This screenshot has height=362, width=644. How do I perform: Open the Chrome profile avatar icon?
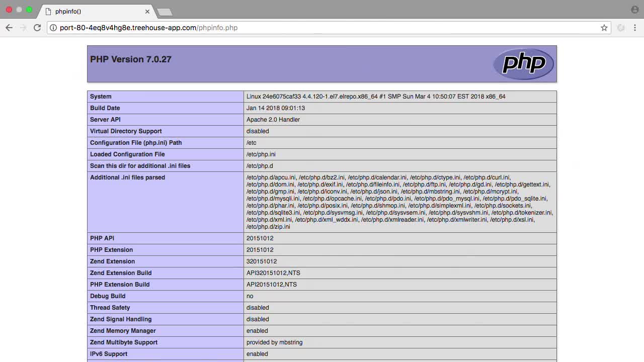[x=635, y=10]
